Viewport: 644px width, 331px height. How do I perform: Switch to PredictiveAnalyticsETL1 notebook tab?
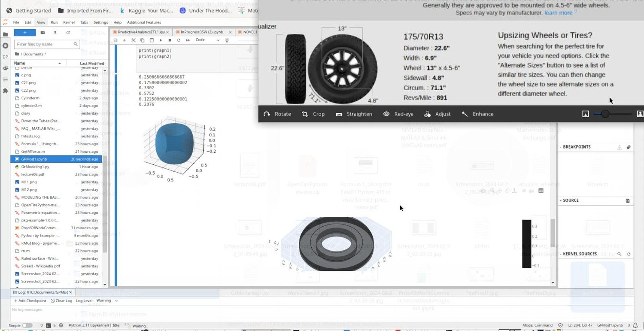(x=141, y=32)
